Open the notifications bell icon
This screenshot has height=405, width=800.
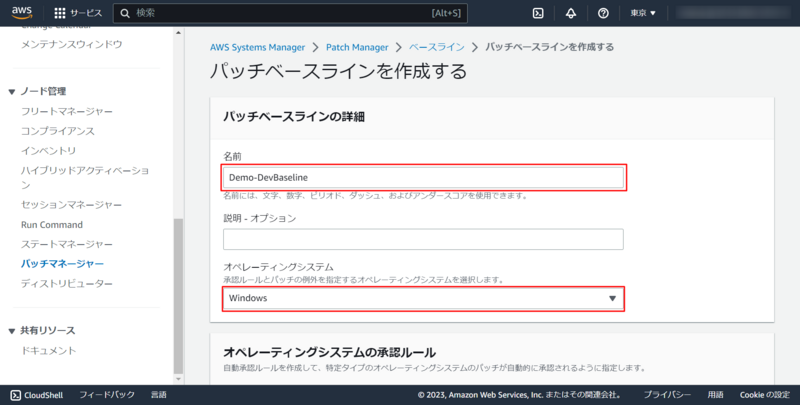(x=571, y=13)
